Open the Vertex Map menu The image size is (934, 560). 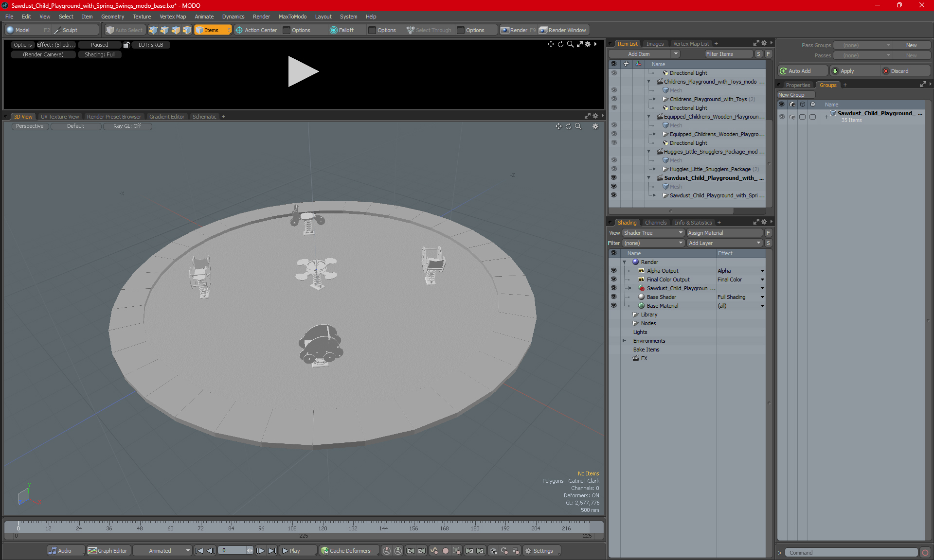[173, 17]
